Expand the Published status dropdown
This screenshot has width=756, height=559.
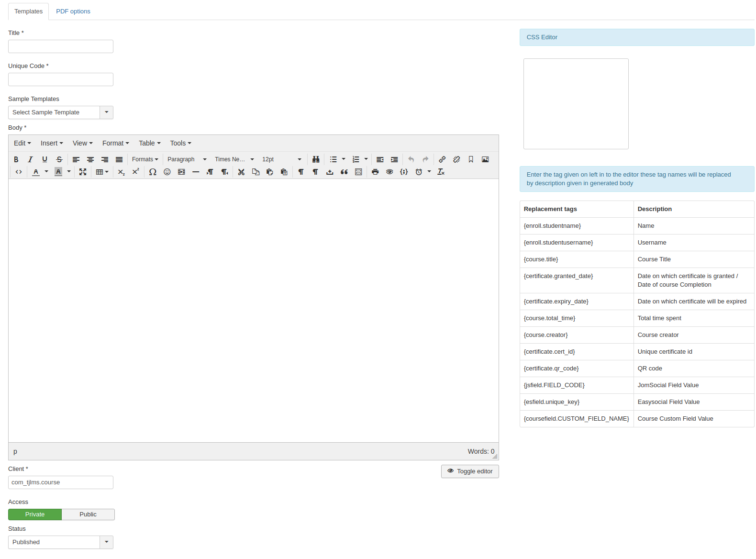click(x=60, y=542)
